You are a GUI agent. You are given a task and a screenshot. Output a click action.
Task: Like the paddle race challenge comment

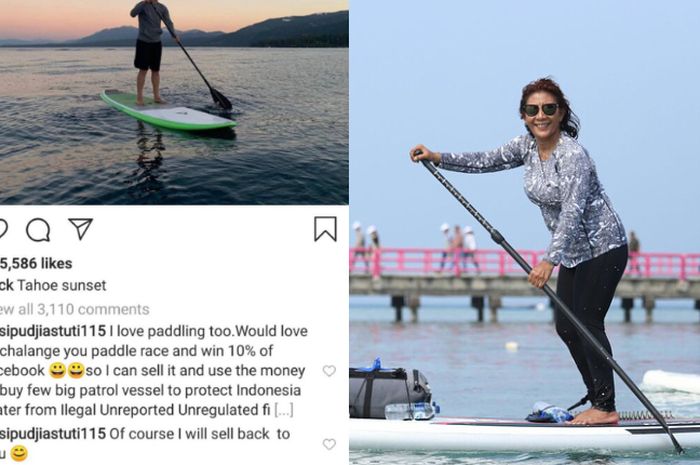(329, 371)
